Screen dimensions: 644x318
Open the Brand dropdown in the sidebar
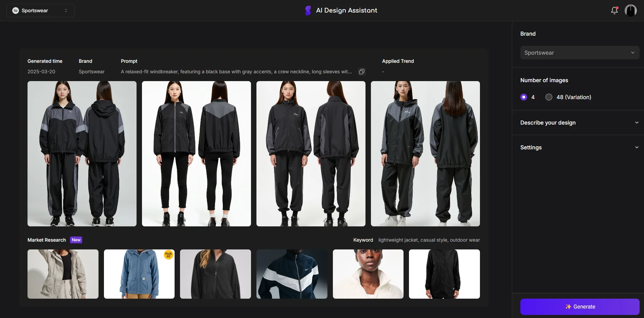[579, 53]
